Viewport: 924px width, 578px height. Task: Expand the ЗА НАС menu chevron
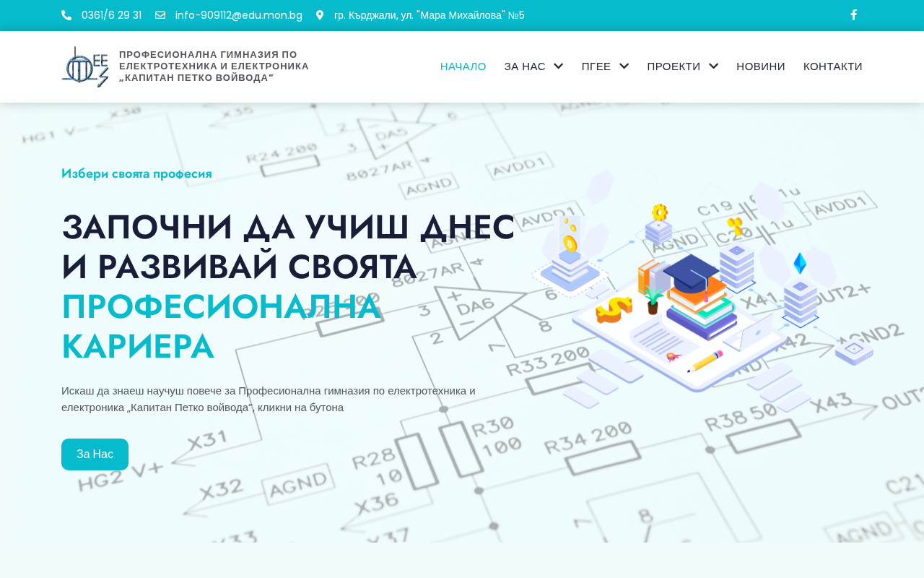[558, 66]
